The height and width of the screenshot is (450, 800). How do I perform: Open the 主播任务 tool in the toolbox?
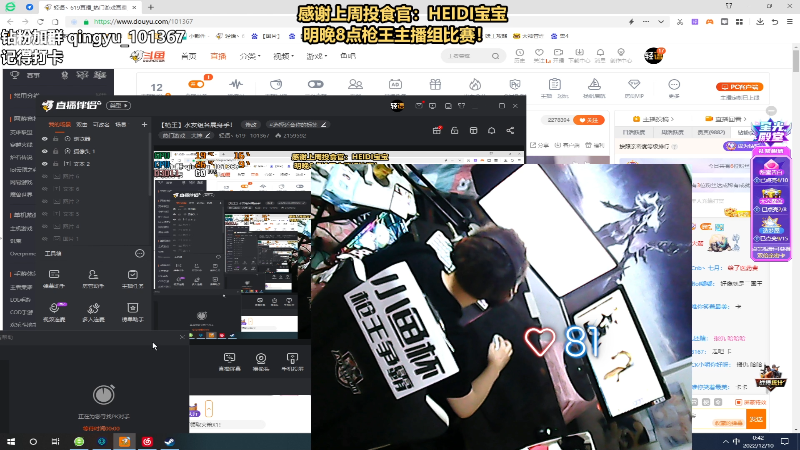coord(132,279)
